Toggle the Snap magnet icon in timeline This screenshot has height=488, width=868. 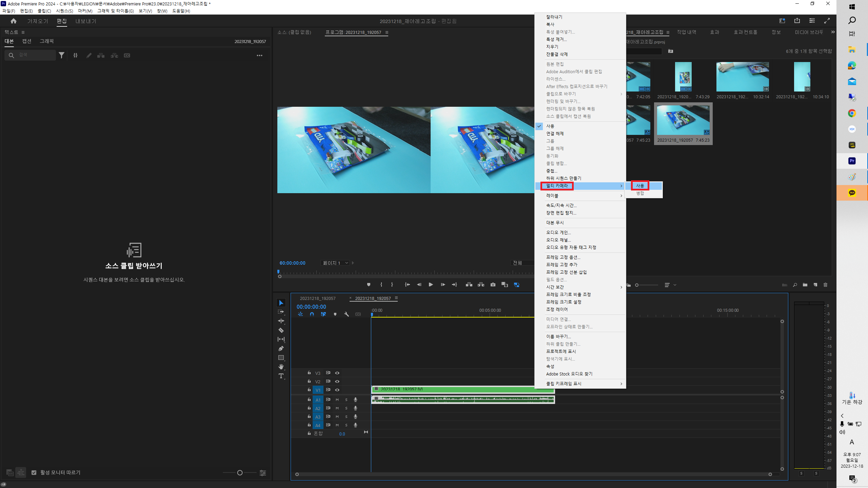click(x=312, y=314)
